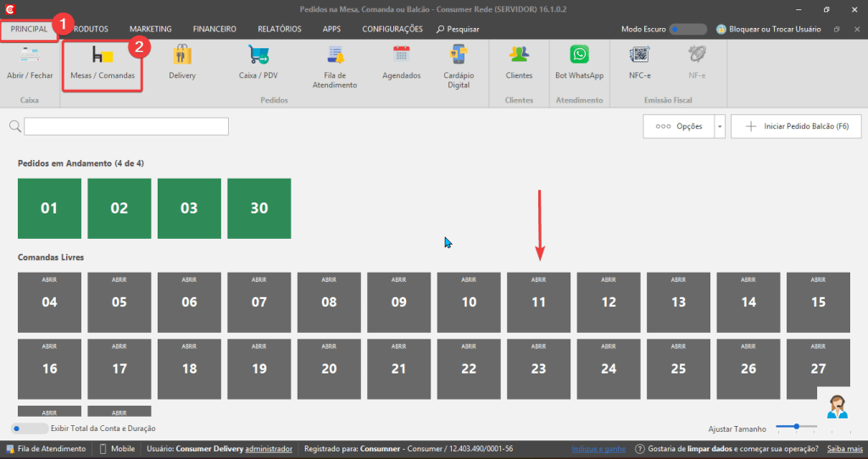This screenshot has width=868, height=459.
Task: Click the search magnifier icon
Action: coord(15,127)
